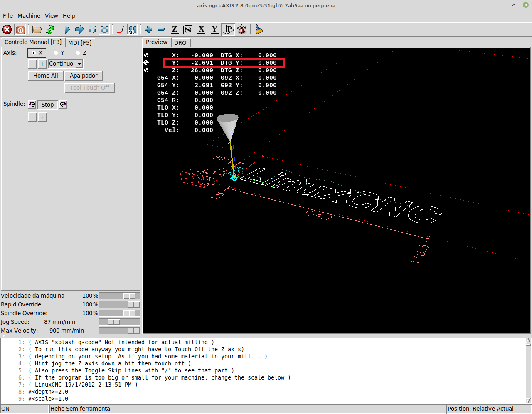
Task: Click the Home All button
Action: (x=46, y=76)
